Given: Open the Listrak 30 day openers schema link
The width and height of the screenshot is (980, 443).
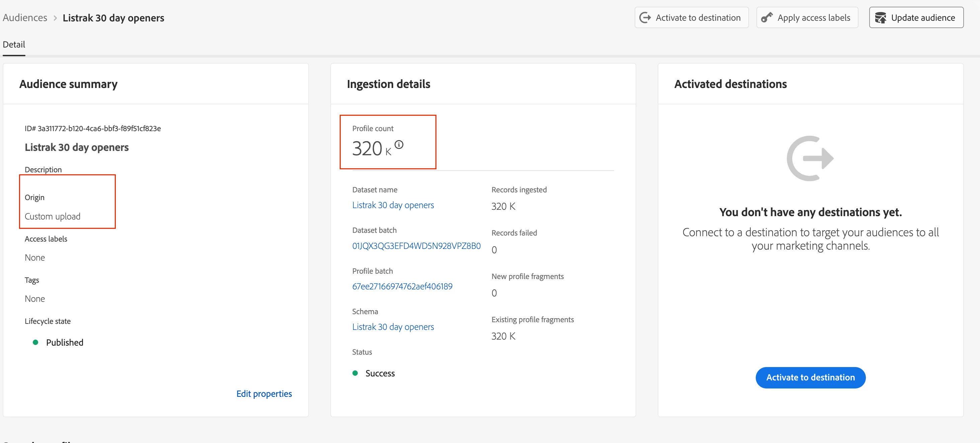Looking at the screenshot, I should tap(393, 327).
